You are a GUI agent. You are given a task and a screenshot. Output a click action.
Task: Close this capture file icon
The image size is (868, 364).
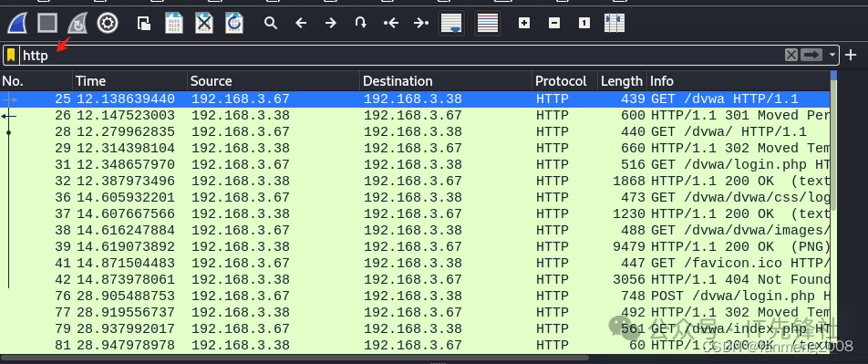[x=204, y=24]
